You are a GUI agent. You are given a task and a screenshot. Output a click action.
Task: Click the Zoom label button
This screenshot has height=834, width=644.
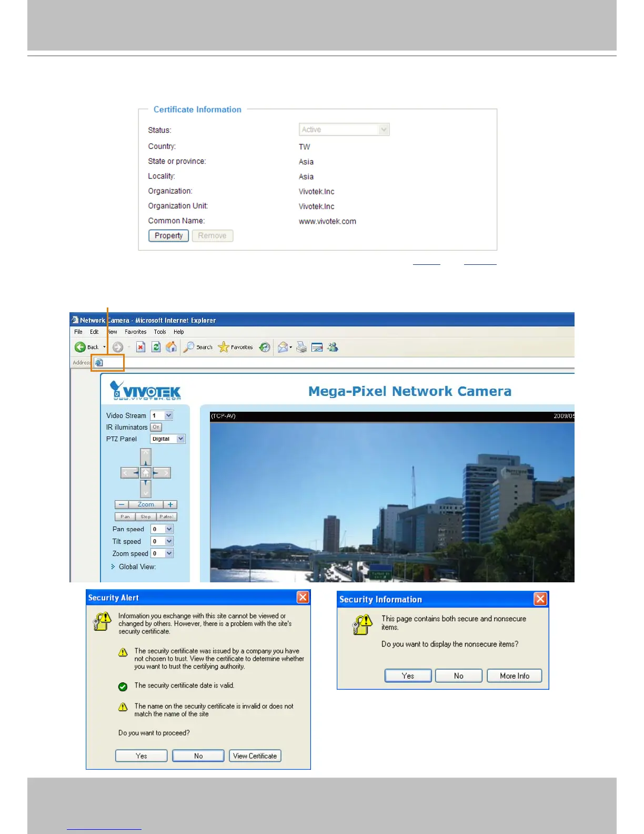pyautogui.click(x=146, y=504)
